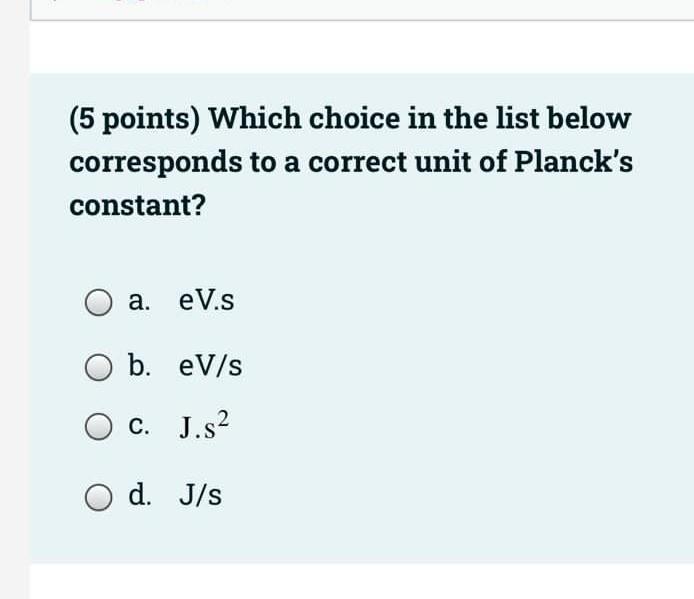Click the word 'Planck's' in question

(x=574, y=161)
